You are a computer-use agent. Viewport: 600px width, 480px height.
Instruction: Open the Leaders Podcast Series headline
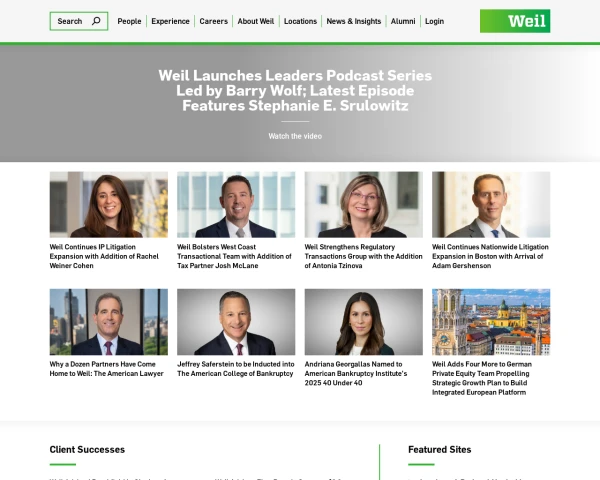coord(295,91)
